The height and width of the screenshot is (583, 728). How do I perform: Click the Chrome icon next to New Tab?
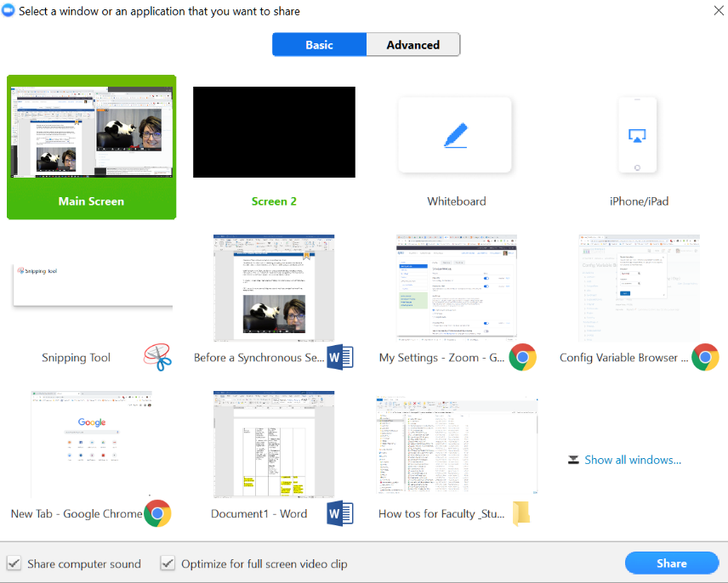click(x=157, y=513)
